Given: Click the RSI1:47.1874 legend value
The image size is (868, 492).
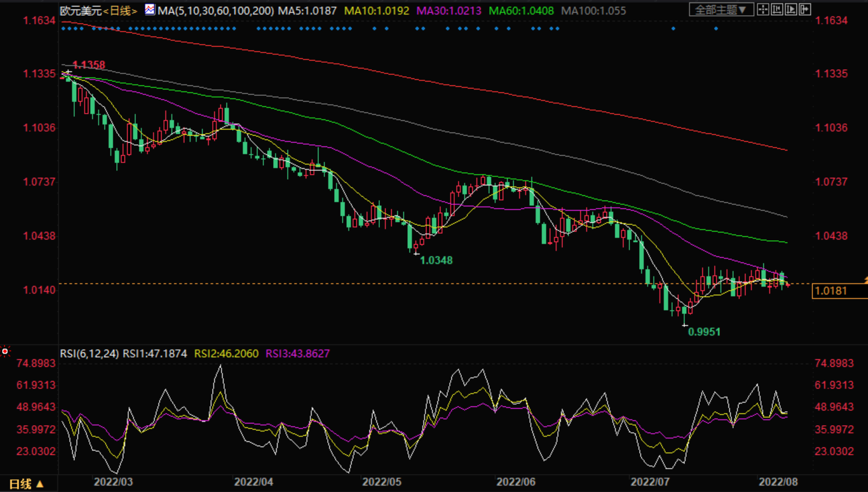Looking at the screenshot, I should (x=155, y=354).
